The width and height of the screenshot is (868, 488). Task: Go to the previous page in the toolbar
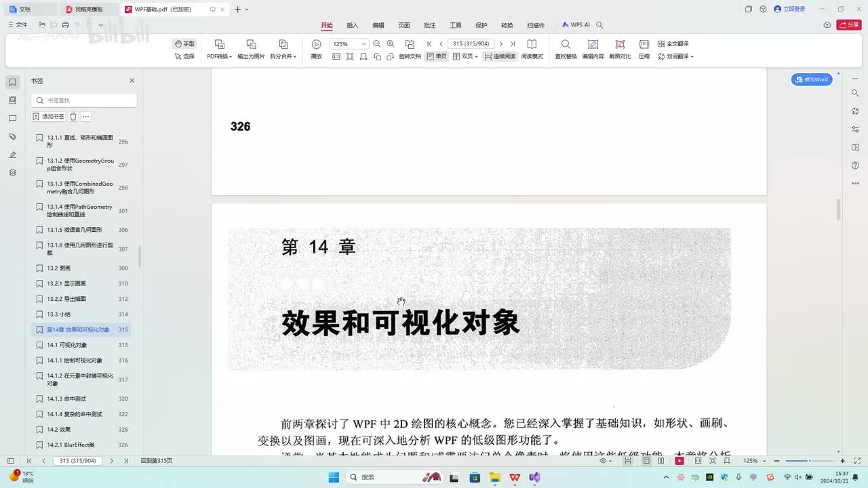click(x=441, y=43)
